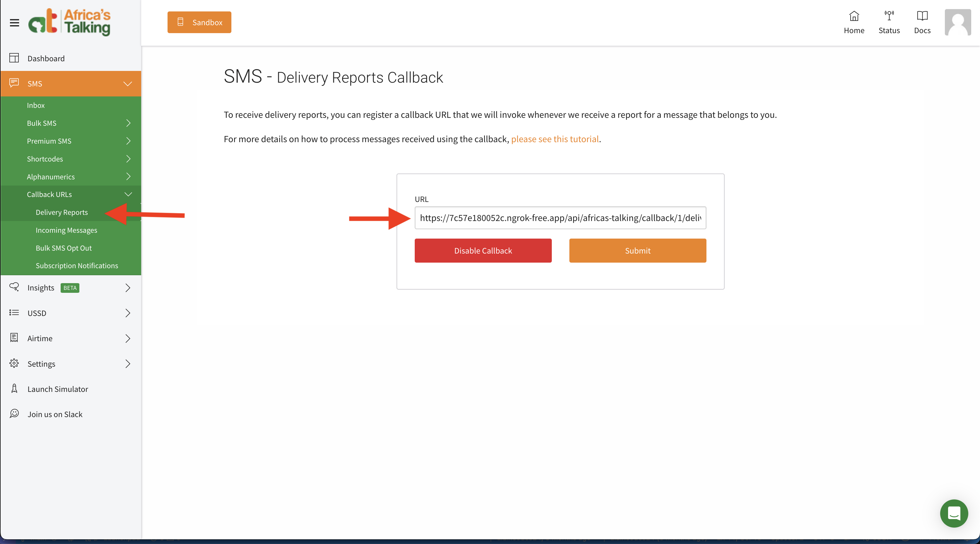980x544 pixels.
Task: Click the Docs label
Action: pyautogui.click(x=922, y=30)
